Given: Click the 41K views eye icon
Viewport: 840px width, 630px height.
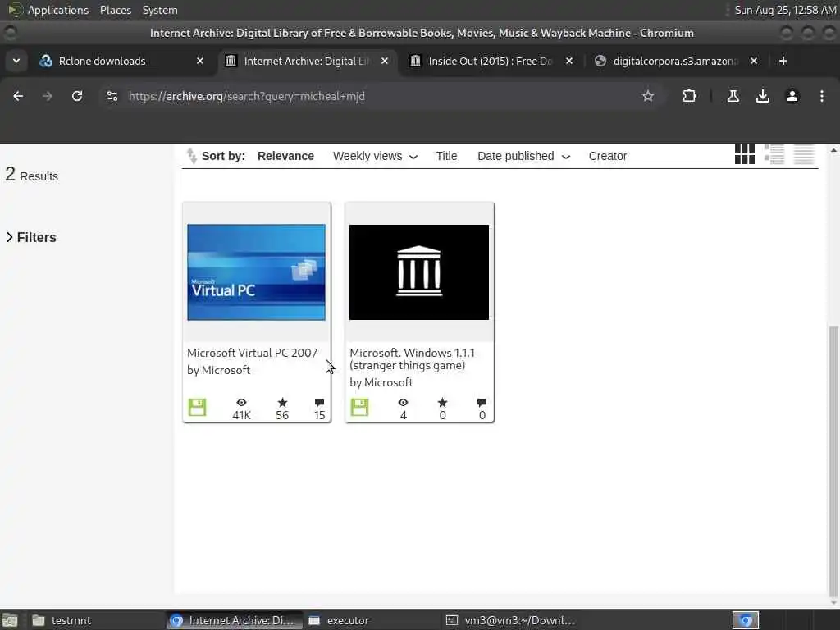Looking at the screenshot, I should [x=242, y=402].
